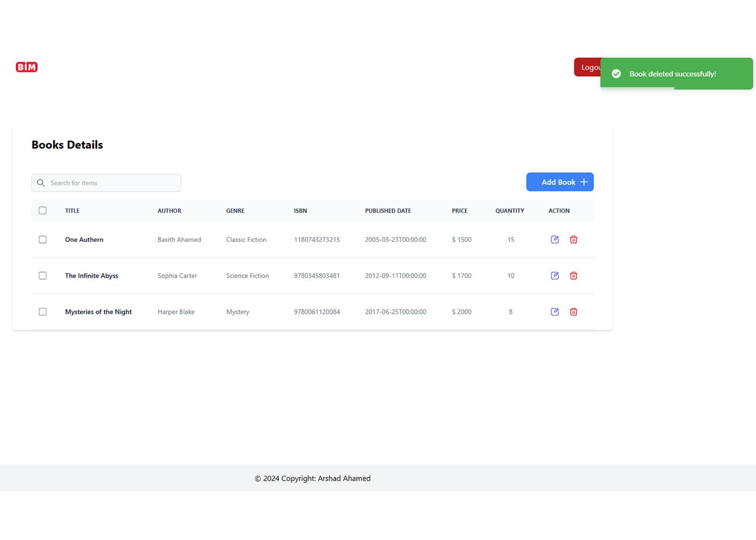The image size is (756, 540).
Task: Edit Mysteries of the Night
Action: [555, 312]
